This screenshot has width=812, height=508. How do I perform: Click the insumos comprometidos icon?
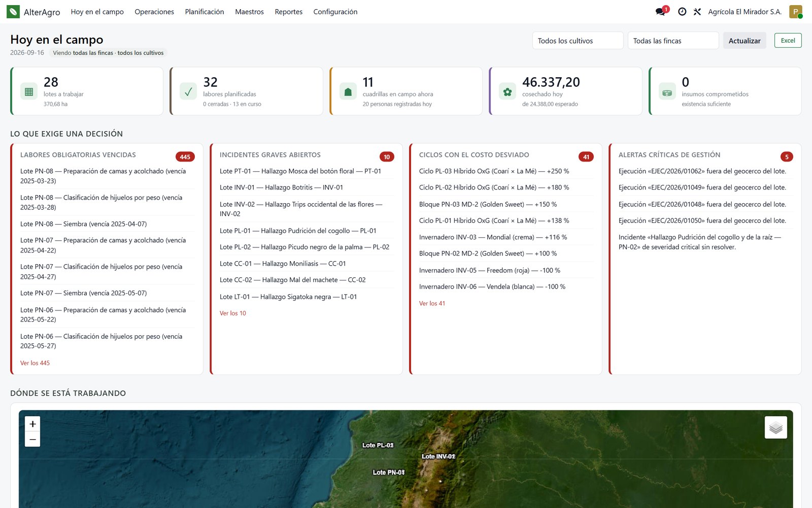click(667, 92)
